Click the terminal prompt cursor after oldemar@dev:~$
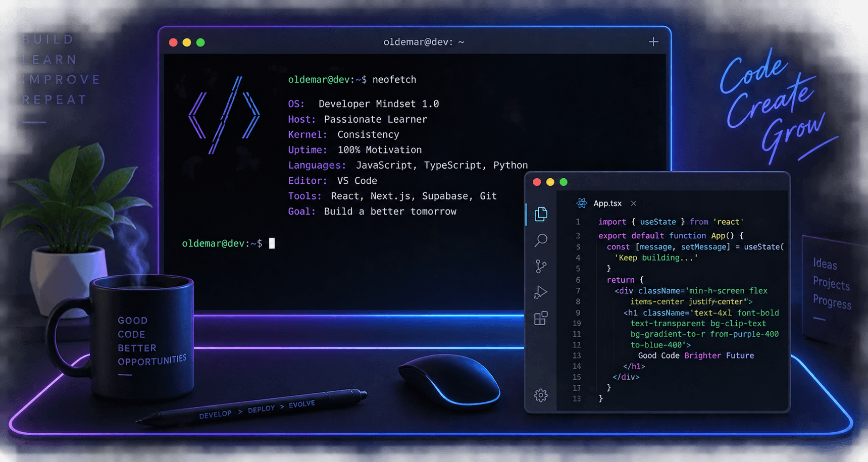 (x=272, y=243)
